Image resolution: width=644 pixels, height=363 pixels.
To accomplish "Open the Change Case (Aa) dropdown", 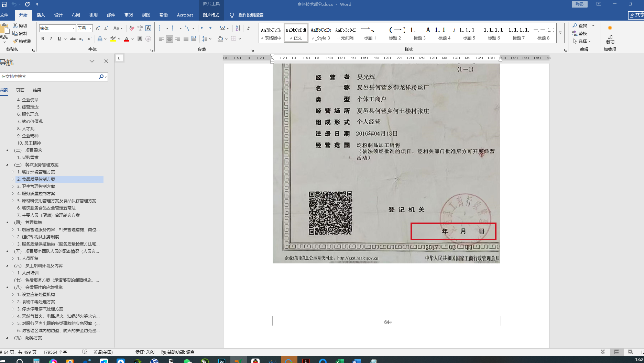I will pyautogui.click(x=118, y=28).
